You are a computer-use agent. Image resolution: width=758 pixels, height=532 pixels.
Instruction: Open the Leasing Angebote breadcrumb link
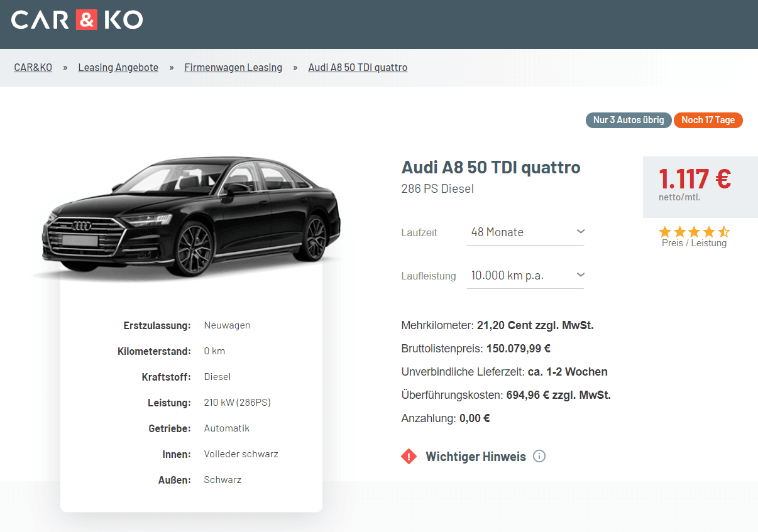pyautogui.click(x=118, y=67)
